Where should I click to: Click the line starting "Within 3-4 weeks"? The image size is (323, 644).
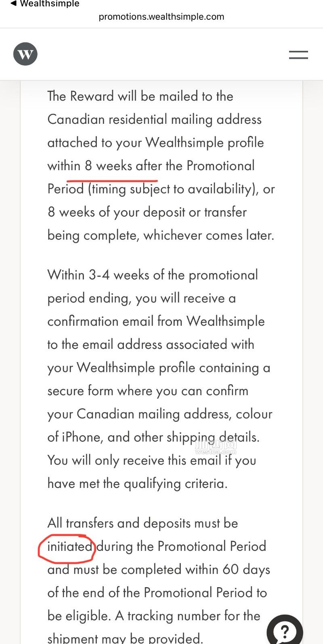tap(153, 275)
